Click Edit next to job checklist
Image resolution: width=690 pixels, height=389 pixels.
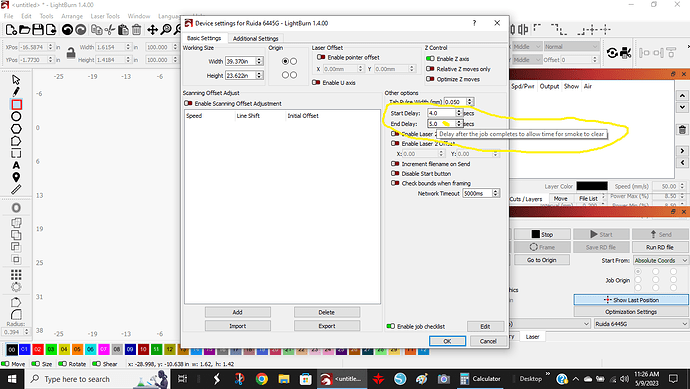[485, 326]
